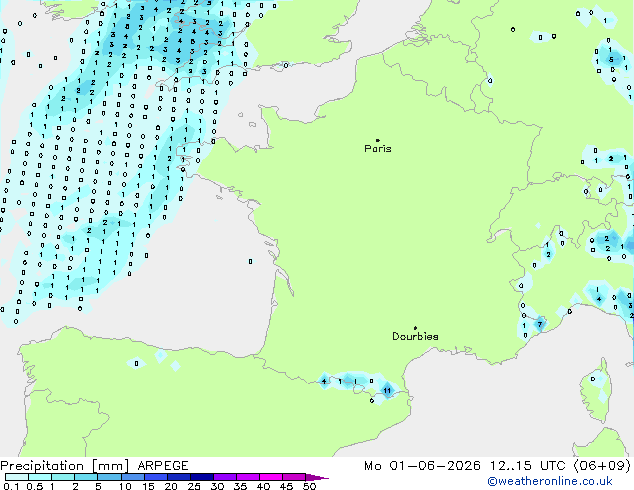This screenshot has width=634, height=490.
Task: Select the Dourbies location dot
Action: click(x=415, y=328)
